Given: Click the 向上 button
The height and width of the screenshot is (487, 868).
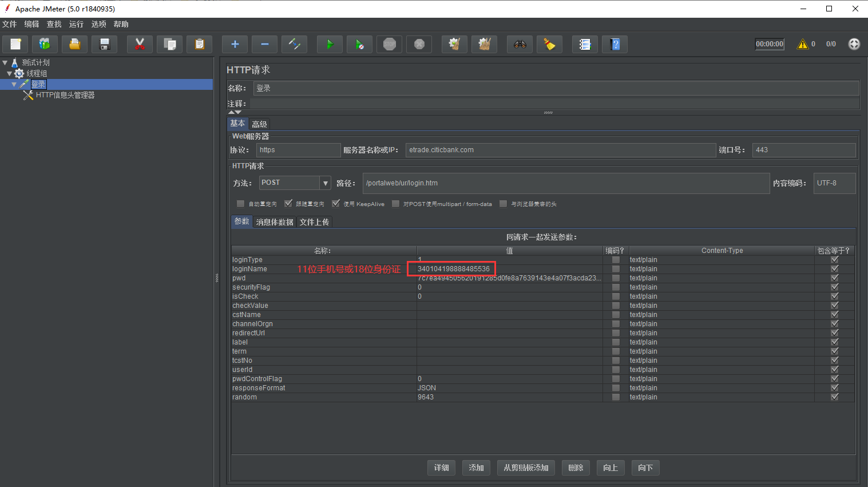Looking at the screenshot, I should (x=611, y=468).
